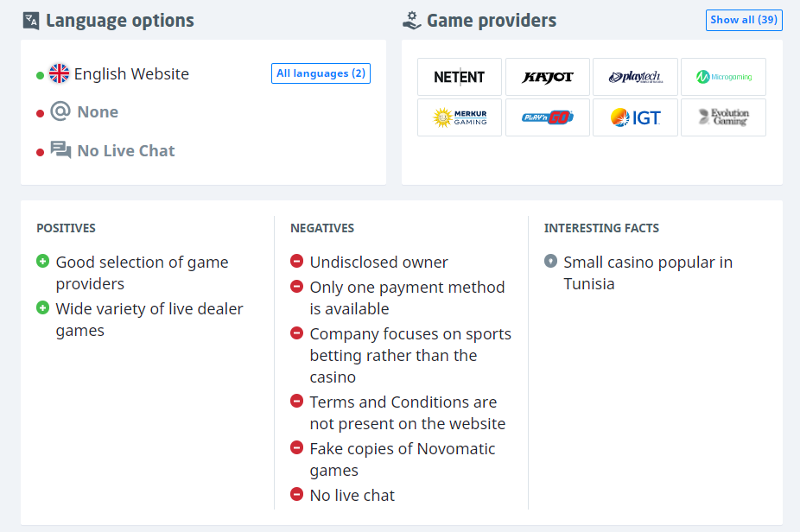The height and width of the screenshot is (532, 800).
Task: Click the Game providers hand icon
Action: [412, 21]
